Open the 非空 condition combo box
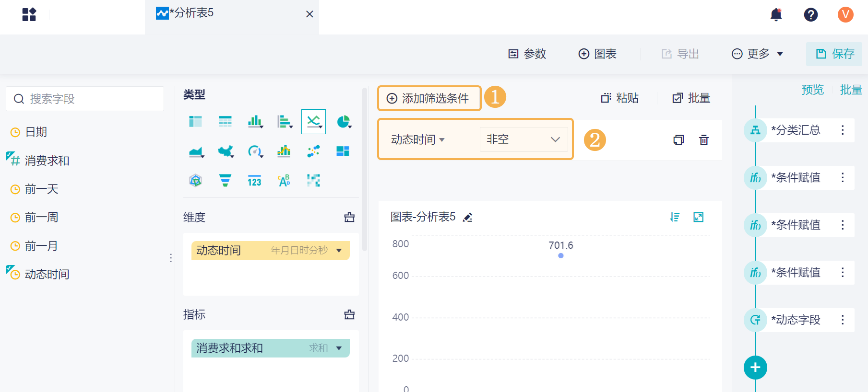The width and height of the screenshot is (868, 392). (523, 139)
